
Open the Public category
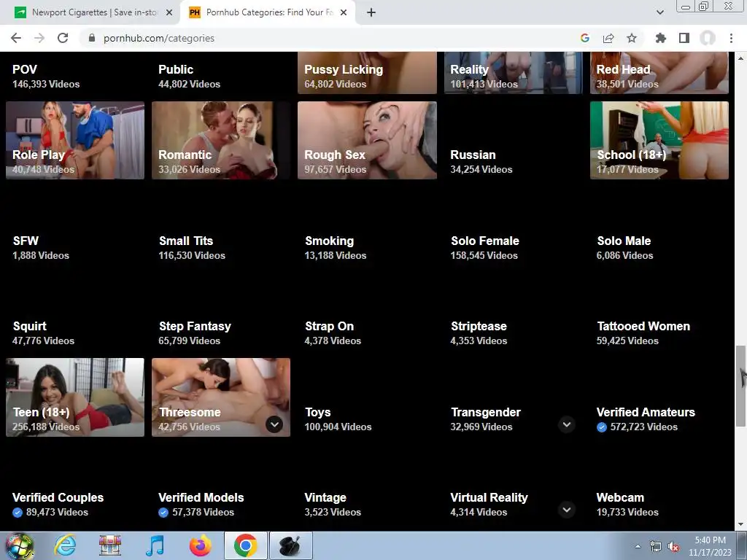point(176,69)
